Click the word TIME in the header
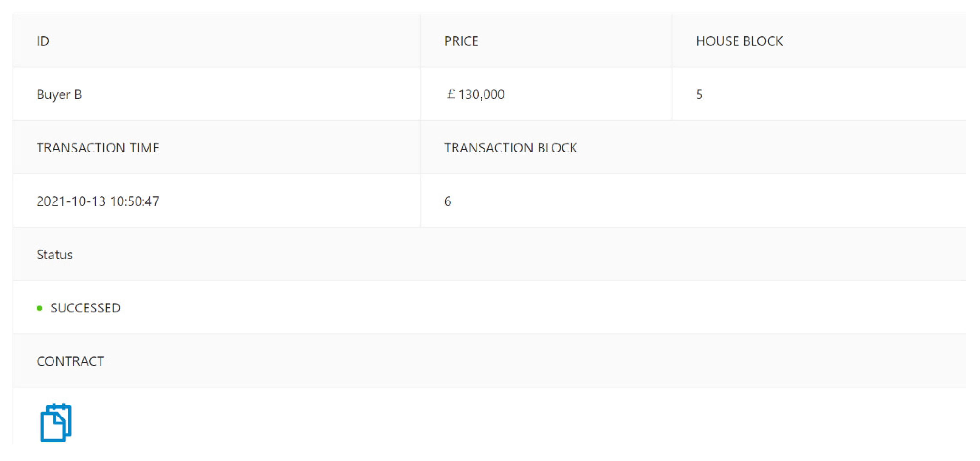The image size is (980, 461). [x=144, y=148]
